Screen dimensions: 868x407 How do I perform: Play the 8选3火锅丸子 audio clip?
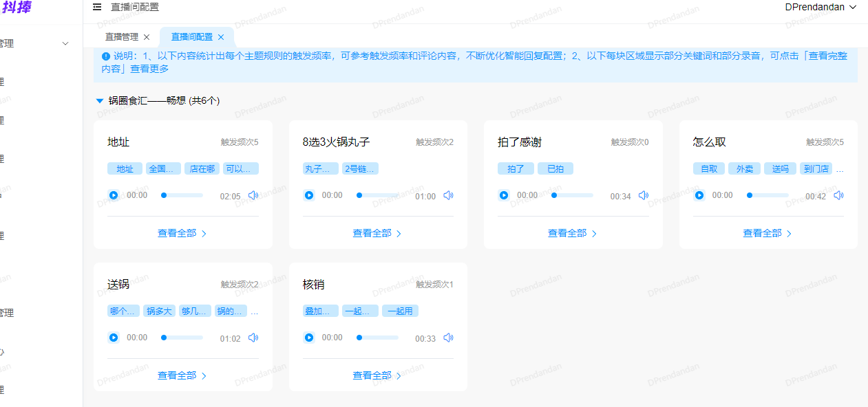pos(308,195)
